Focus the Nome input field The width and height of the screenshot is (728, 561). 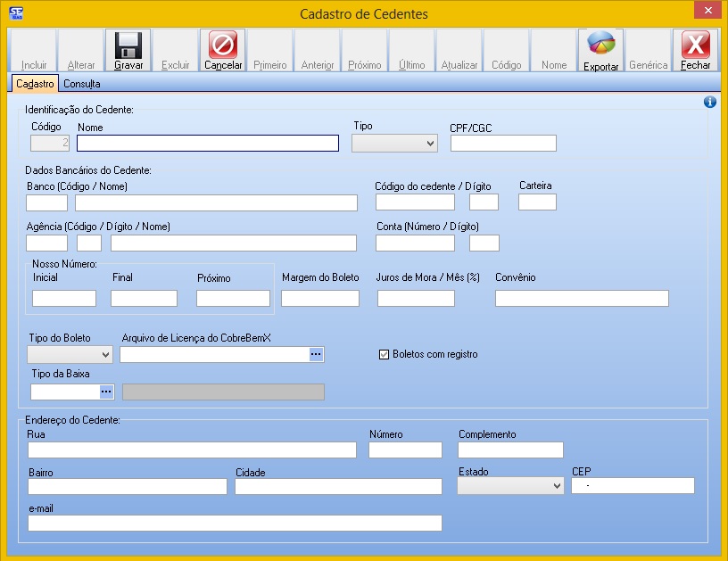coord(208,144)
